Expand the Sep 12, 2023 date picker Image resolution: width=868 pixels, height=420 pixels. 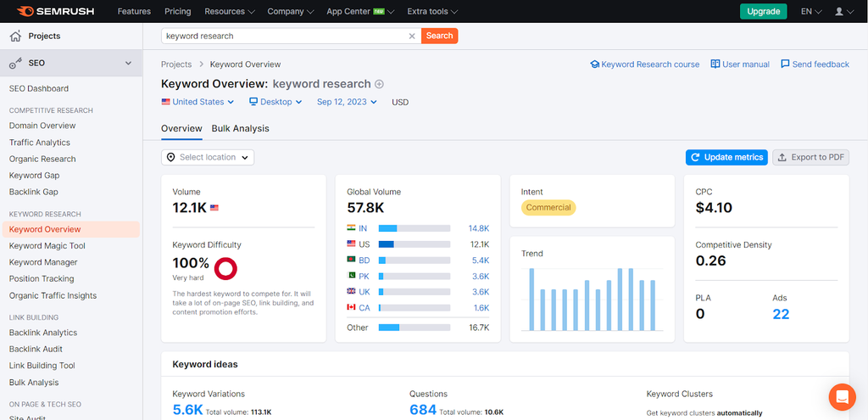[347, 102]
